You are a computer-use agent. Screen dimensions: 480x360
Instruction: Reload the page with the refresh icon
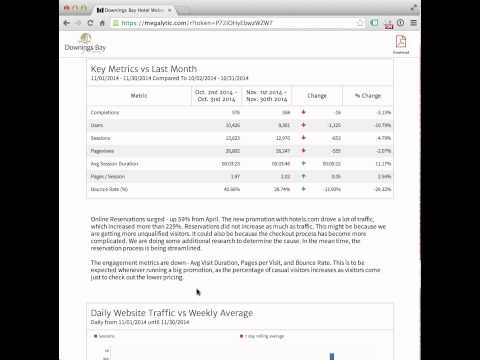[90, 23]
